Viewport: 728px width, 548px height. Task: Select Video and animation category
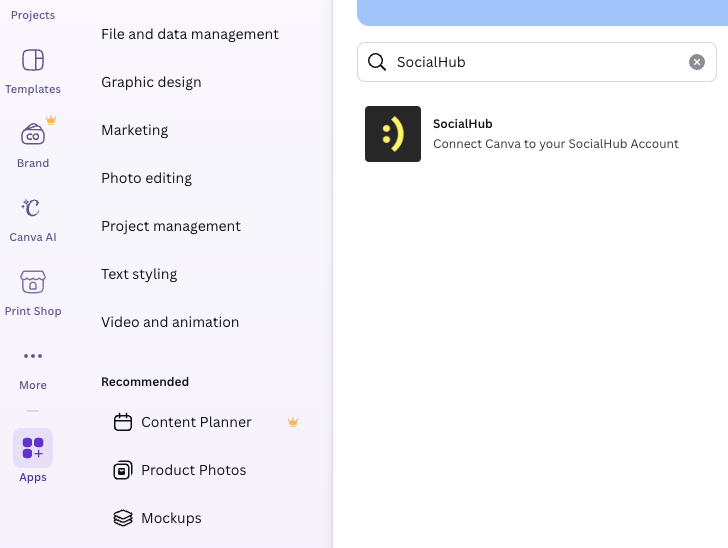tap(170, 322)
